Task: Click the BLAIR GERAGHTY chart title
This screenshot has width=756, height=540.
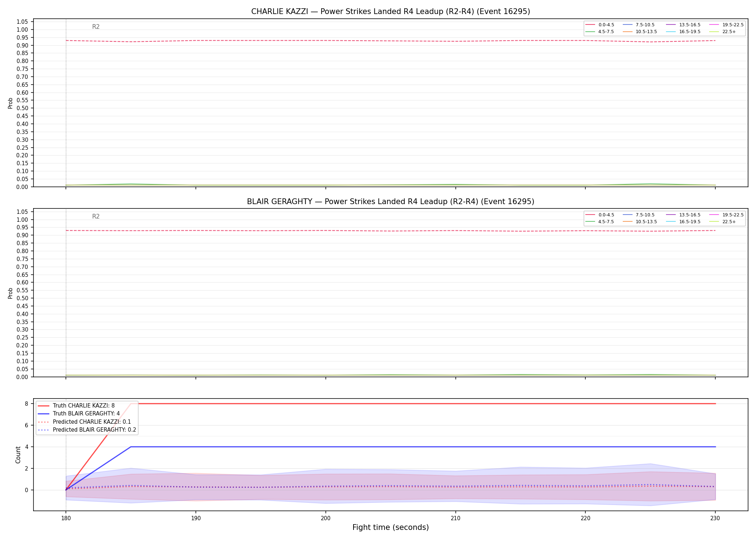Action: (x=391, y=202)
